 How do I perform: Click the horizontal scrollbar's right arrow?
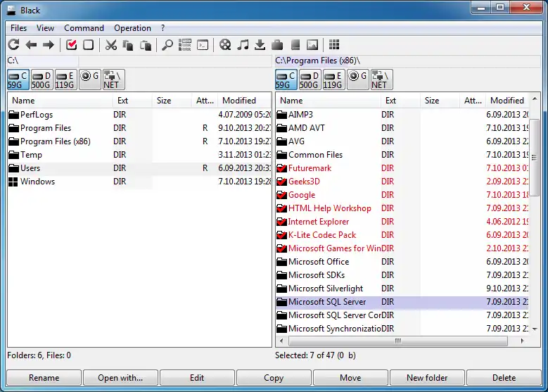pos(523,341)
